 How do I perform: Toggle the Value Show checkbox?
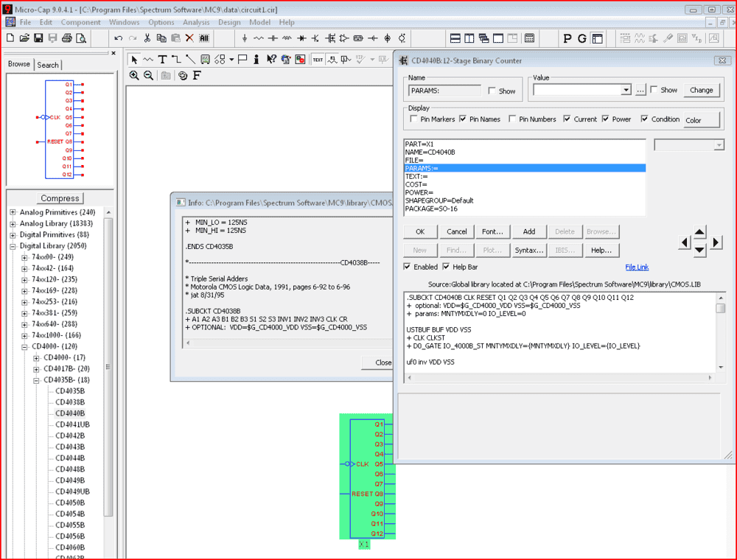coord(653,90)
